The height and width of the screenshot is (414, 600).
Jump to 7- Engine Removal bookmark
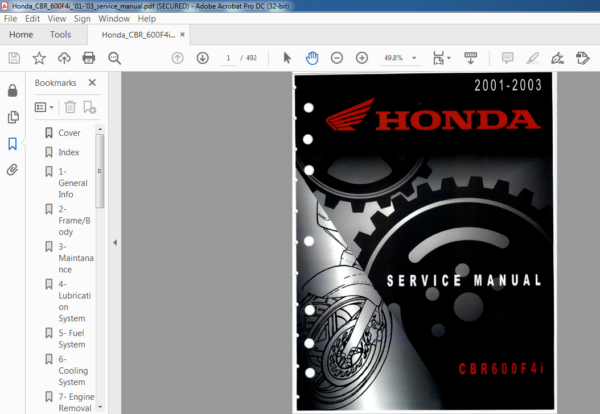pyautogui.click(x=76, y=402)
